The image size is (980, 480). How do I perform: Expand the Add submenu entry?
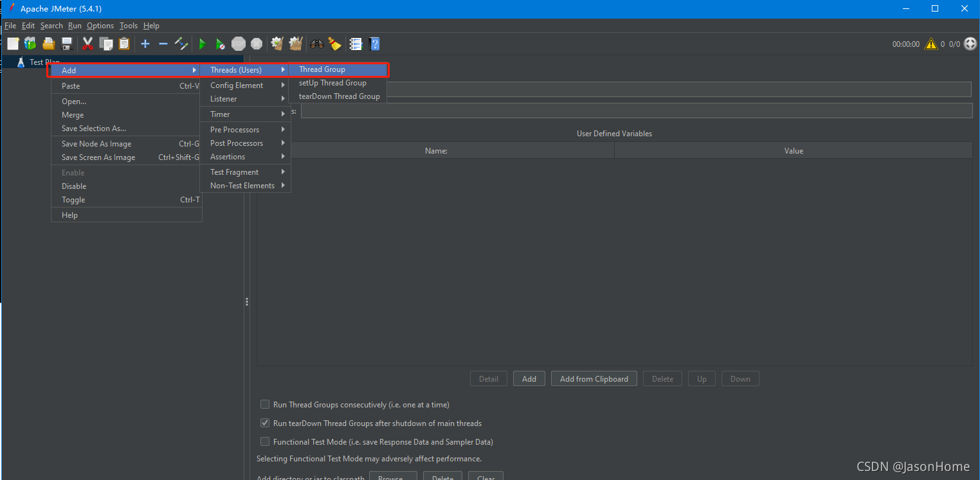click(126, 70)
